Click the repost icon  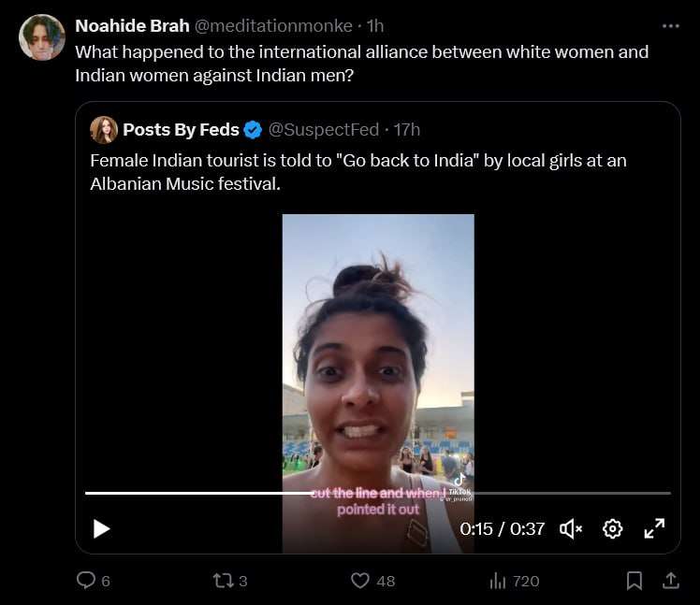tap(223, 581)
